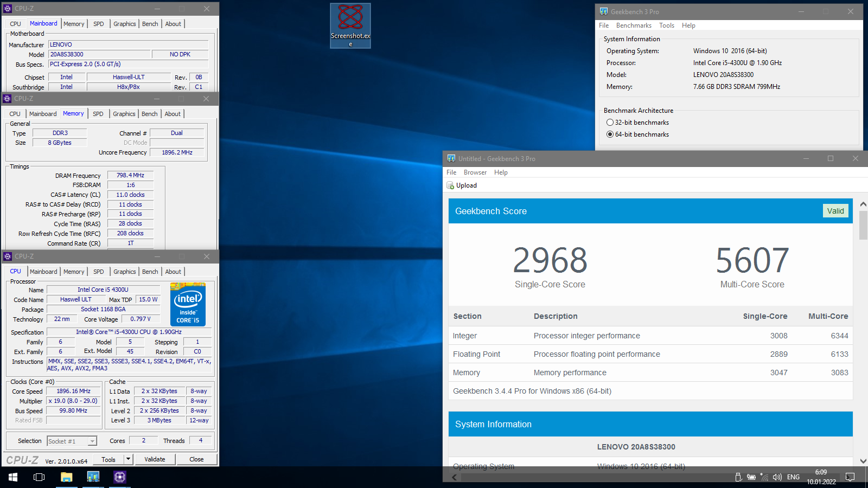The image size is (868, 488).
Task: Switch to Geekbench taskbar icon
Action: (x=93, y=477)
